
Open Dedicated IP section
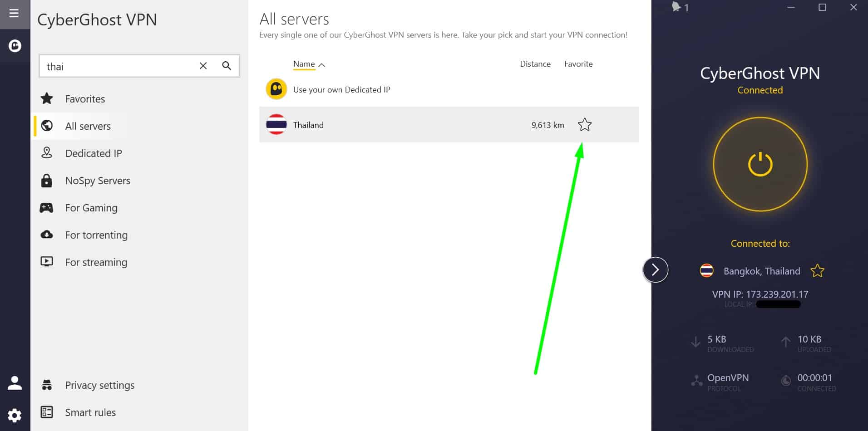coord(94,153)
